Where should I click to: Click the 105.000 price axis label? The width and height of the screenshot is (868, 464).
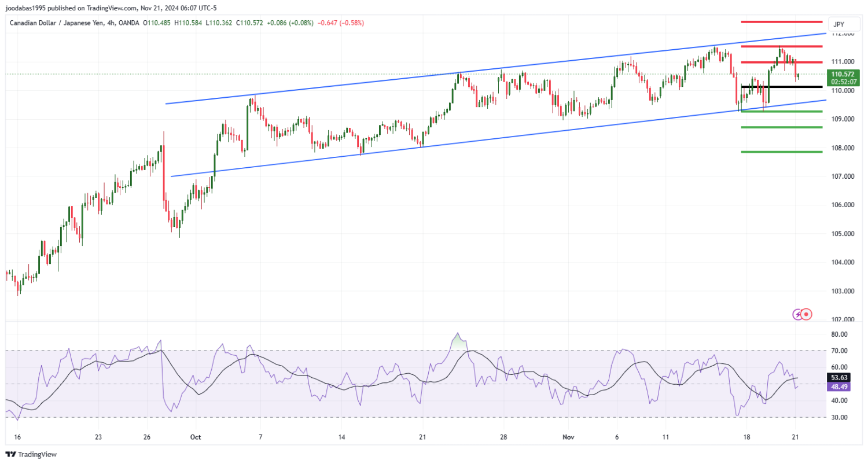click(843, 234)
